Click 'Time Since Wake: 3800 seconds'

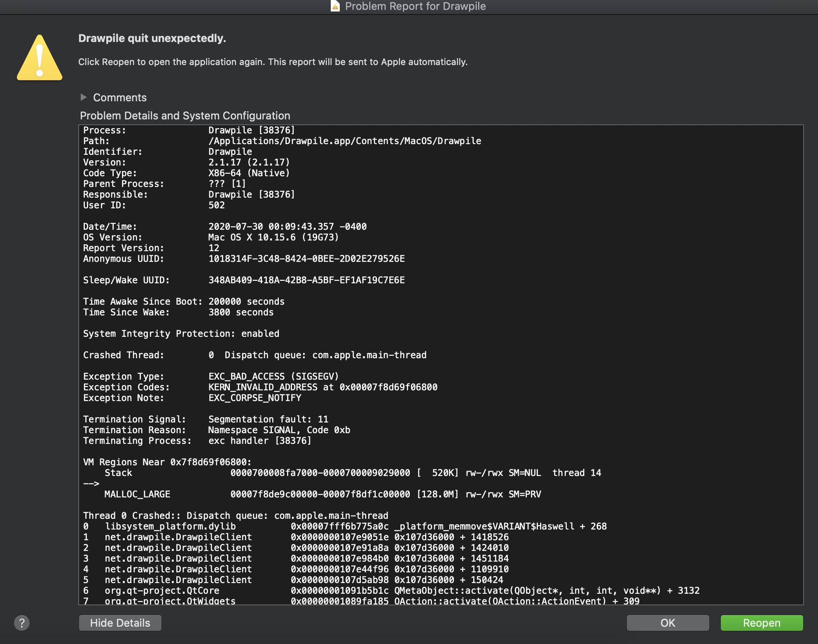178,312
